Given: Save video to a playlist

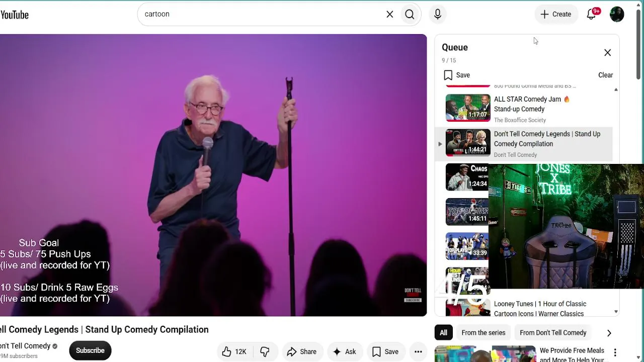Looking at the screenshot, I should 385,352.
